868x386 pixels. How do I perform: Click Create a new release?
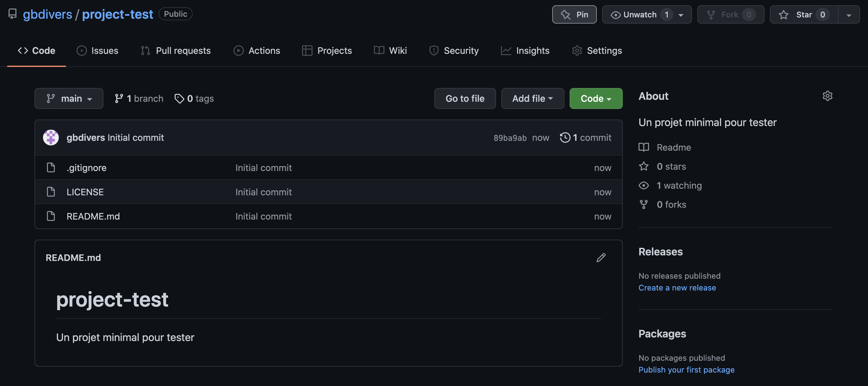point(677,288)
